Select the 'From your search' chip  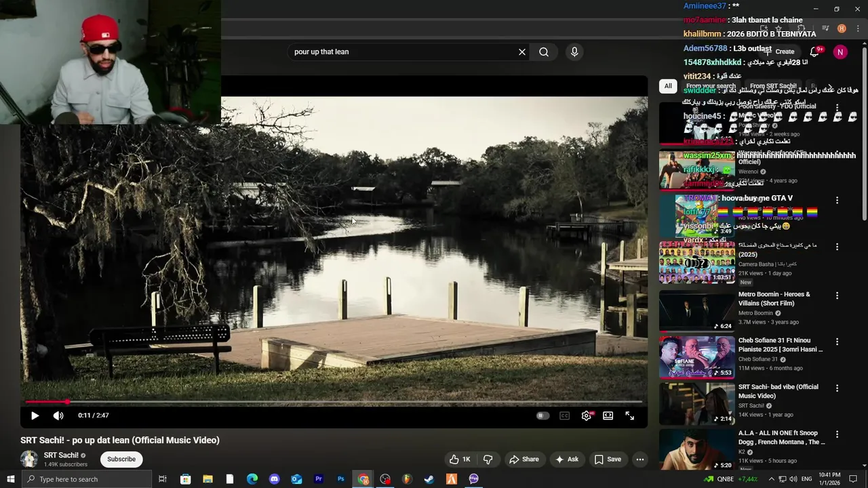[x=711, y=86]
